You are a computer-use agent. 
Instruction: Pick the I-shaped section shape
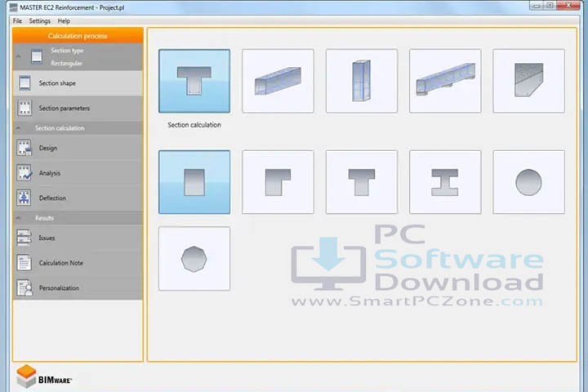(445, 182)
